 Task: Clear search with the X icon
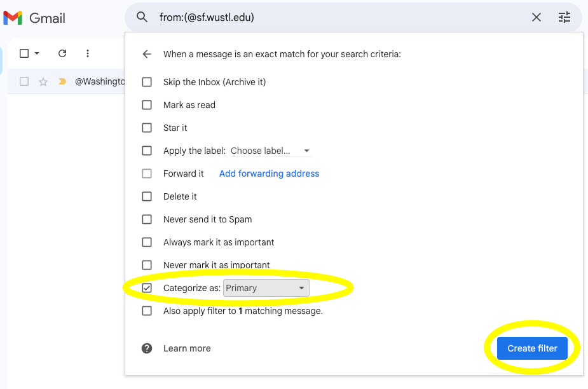(537, 17)
